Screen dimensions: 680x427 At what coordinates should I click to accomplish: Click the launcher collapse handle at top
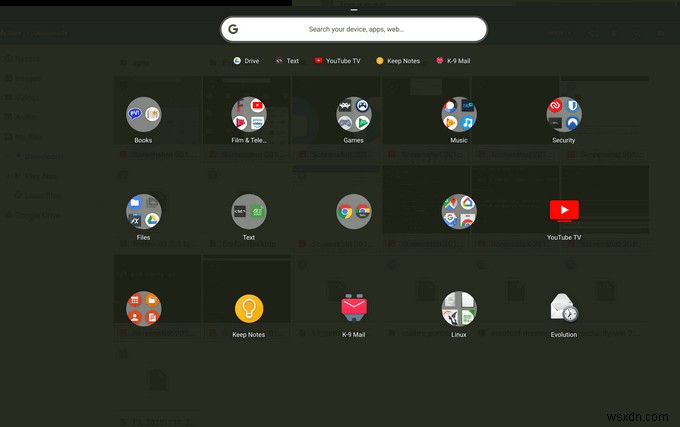pyautogui.click(x=354, y=10)
